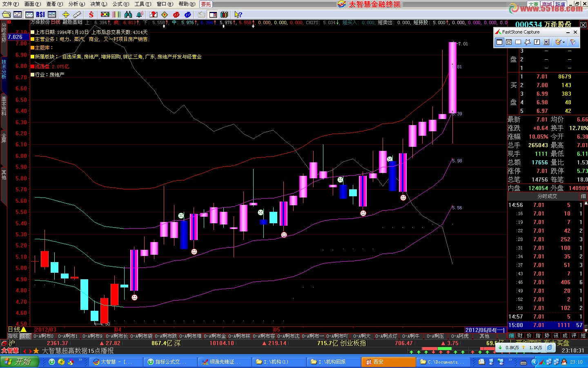Click the cursor question-mark help icon
Viewport: 588px width, 368px height.
[x=238, y=15]
